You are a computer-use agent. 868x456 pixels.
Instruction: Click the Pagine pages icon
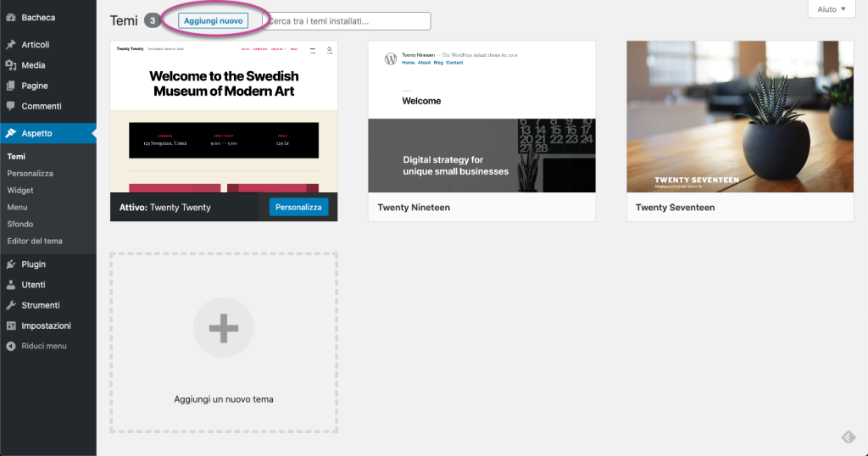click(10, 86)
